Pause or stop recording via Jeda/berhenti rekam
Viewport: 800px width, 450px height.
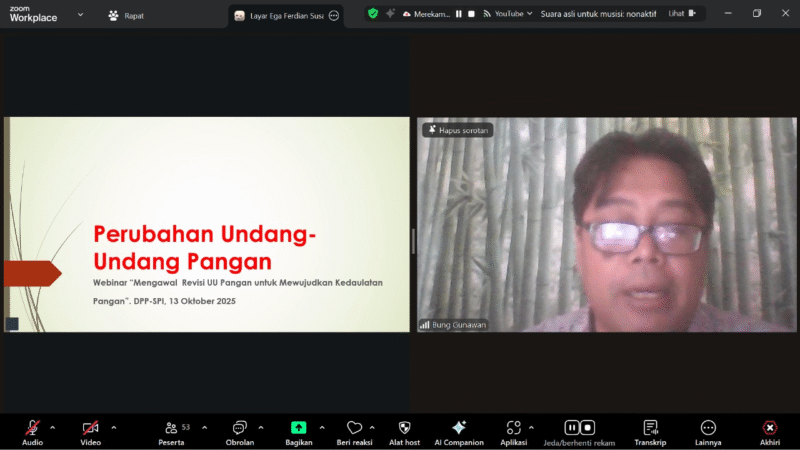579,428
